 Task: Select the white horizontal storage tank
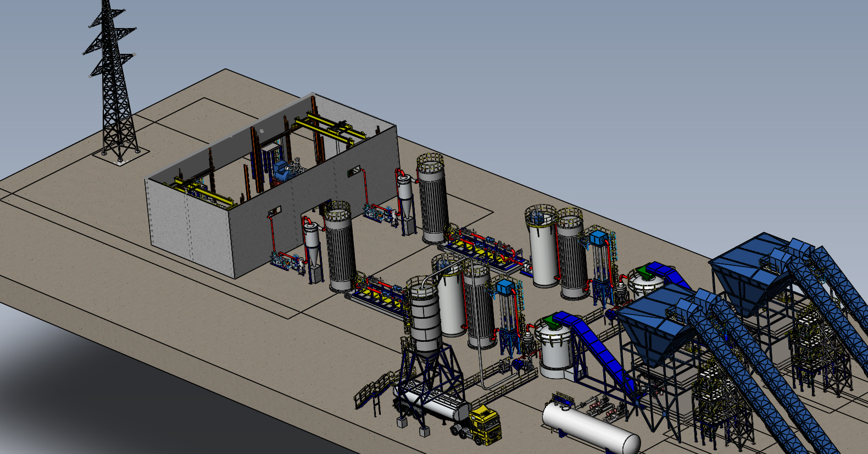[x=591, y=429]
